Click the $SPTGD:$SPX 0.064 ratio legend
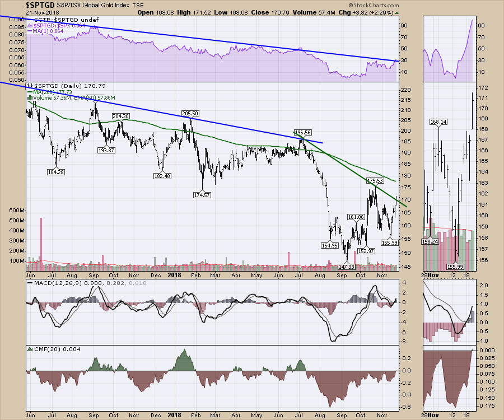This screenshot has height=420, width=504. 59,25
